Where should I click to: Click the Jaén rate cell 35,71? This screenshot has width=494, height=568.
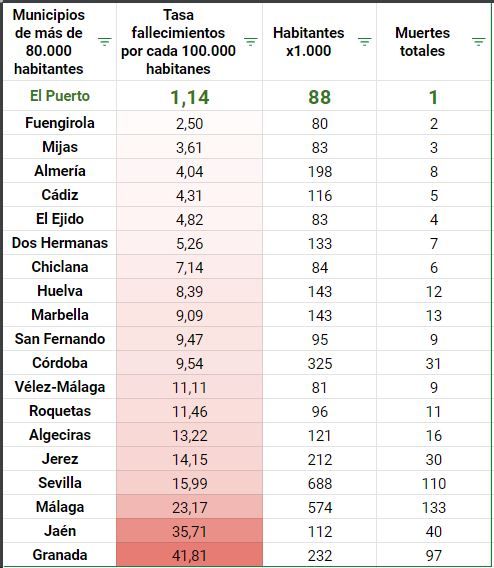click(189, 531)
